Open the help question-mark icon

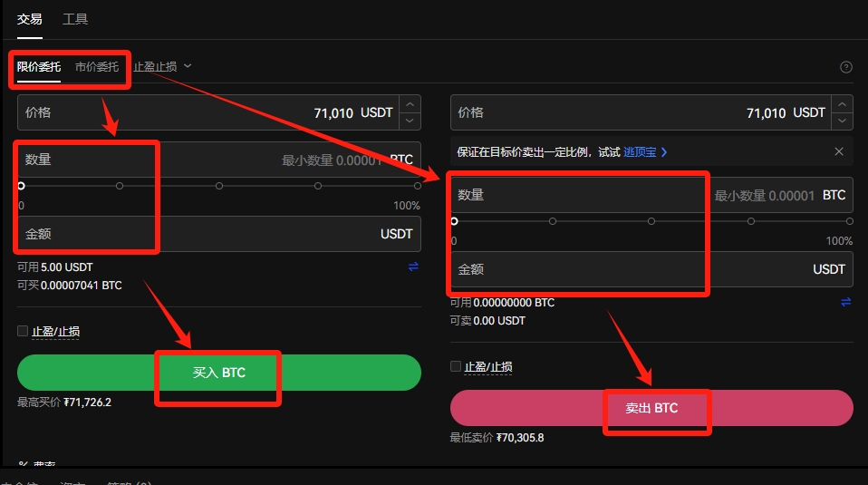846,67
